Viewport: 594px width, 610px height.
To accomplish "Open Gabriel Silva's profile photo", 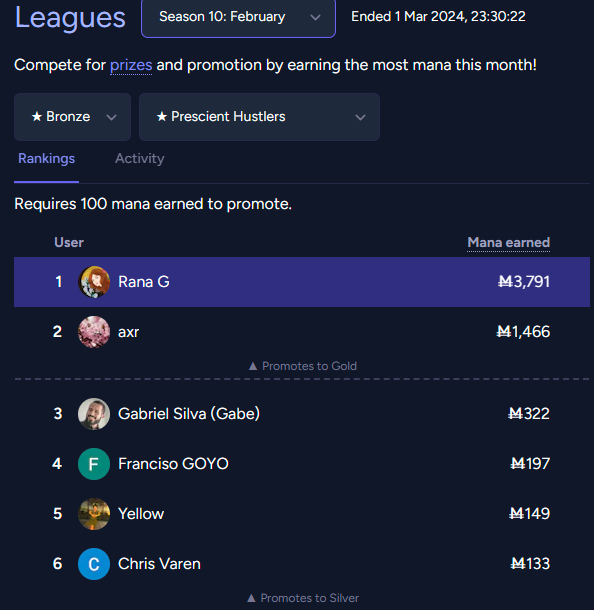I will pos(94,414).
